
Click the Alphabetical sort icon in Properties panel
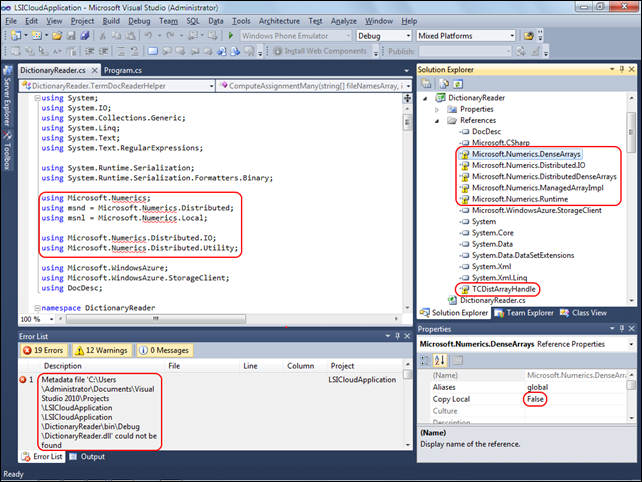[440, 360]
